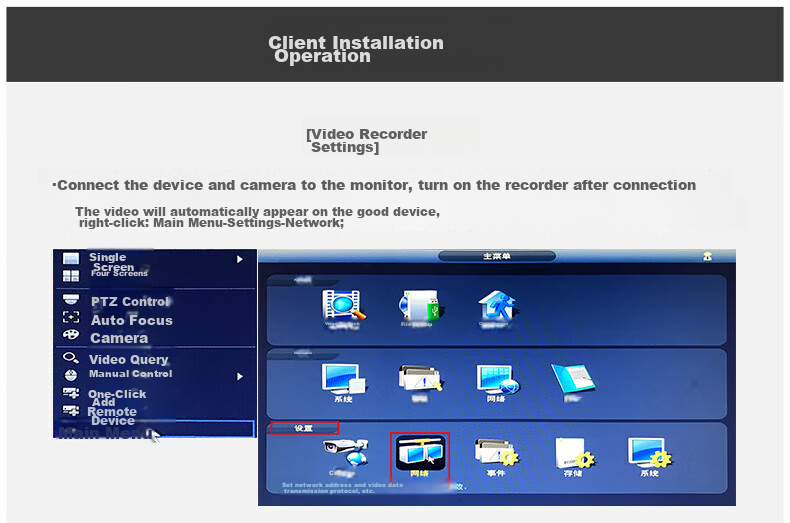Open the log notebook icon
The image size is (790, 523).
pos(573,379)
